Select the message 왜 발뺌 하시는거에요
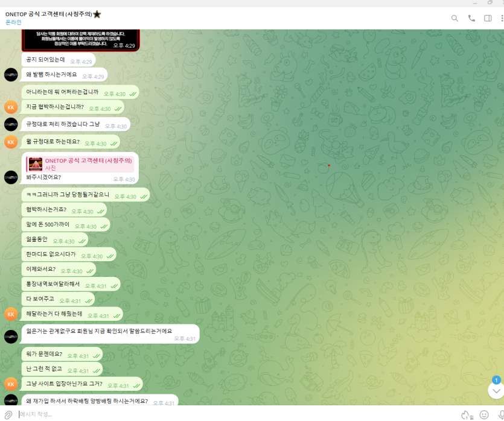 click(x=65, y=75)
